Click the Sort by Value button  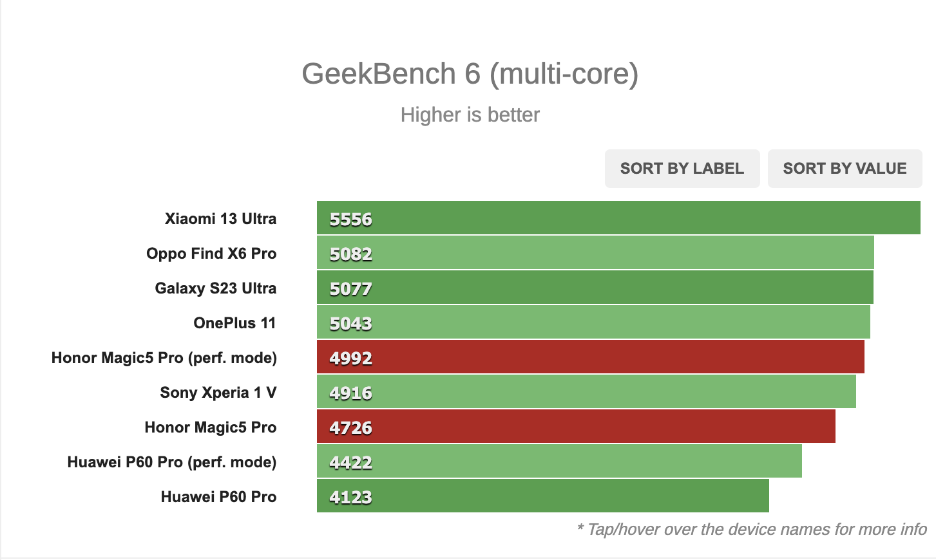click(845, 169)
